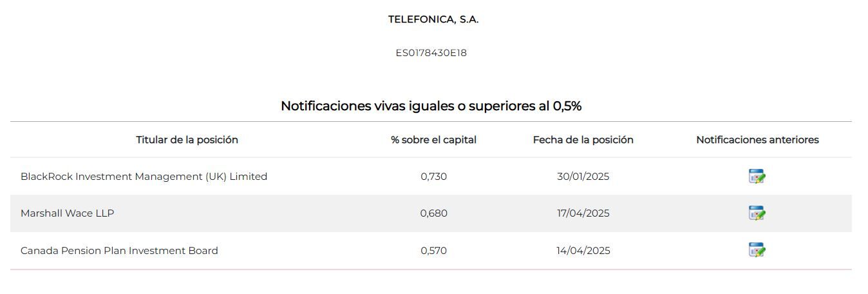This screenshot has height=294, width=868.
Task: Click the 'Fecha de la posición' column header
Action: tap(583, 140)
